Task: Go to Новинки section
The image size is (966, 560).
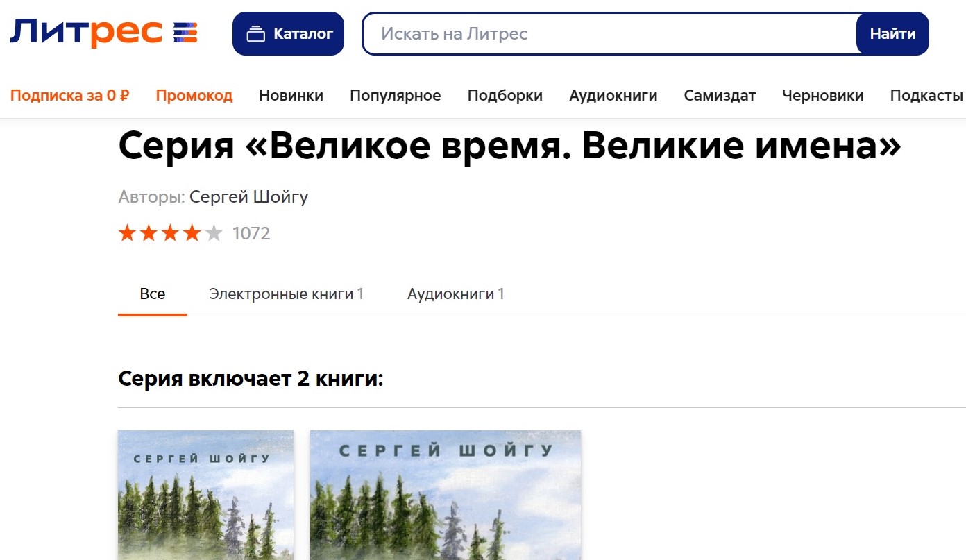Action: click(x=291, y=96)
